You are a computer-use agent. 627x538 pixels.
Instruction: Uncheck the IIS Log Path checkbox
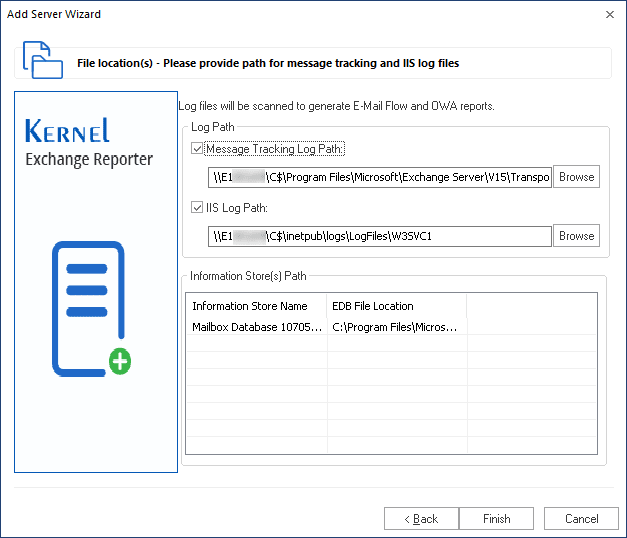coord(197,208)
